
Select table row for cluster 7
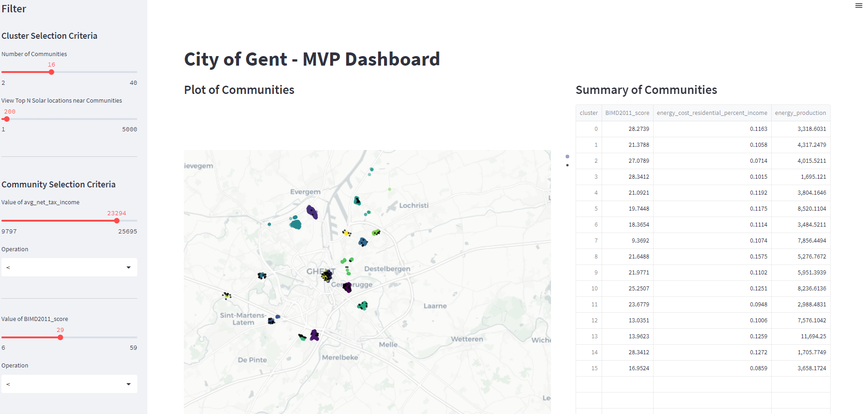pos(703,241)
